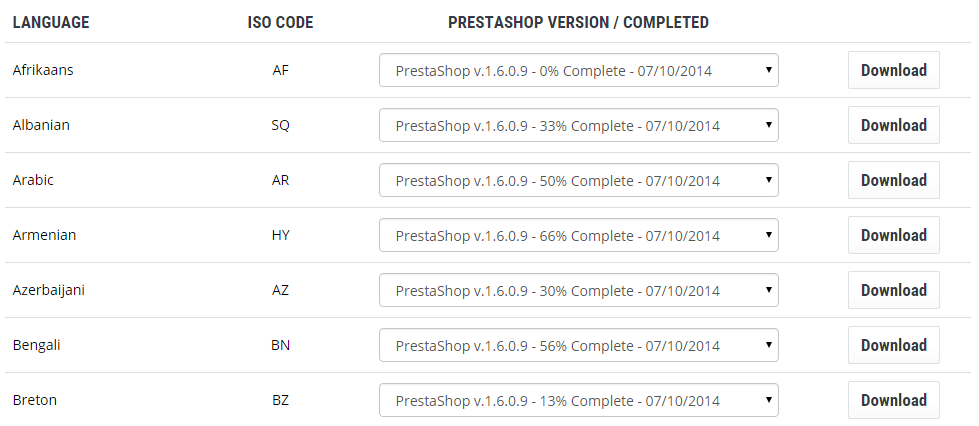Click the ISO CODE column header
The height and width of the screenshot is (426, 979).
(x=280, y=22)
